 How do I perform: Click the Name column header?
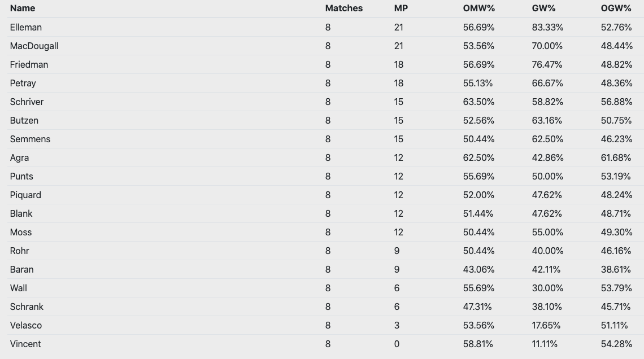pos(23,8)
